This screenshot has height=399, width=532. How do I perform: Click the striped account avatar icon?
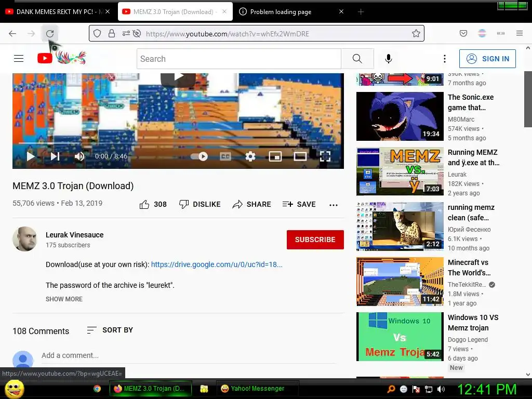(x=482, y=33)
